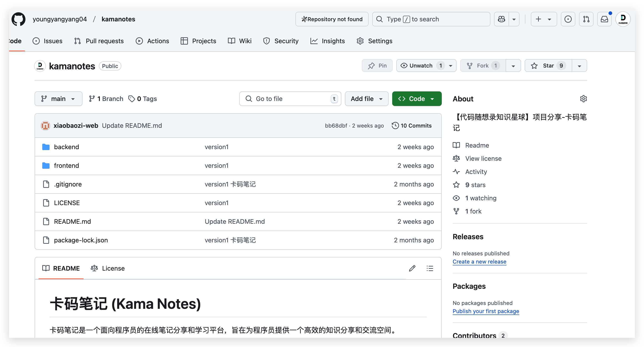The height and width of the screenshot is (347, 644).
Task: Switch to the Issues tab
Action: tap(47, 41)
